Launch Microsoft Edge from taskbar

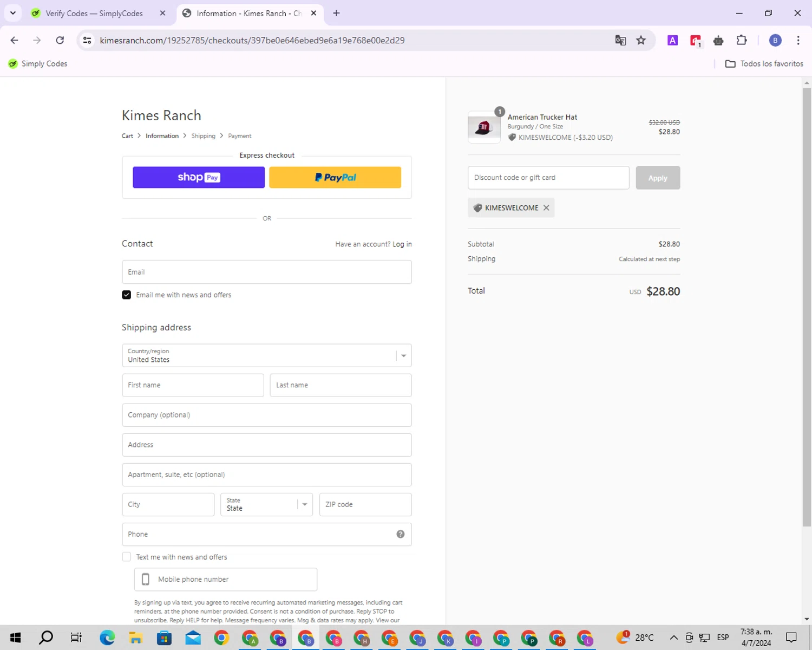click(107, 638)
